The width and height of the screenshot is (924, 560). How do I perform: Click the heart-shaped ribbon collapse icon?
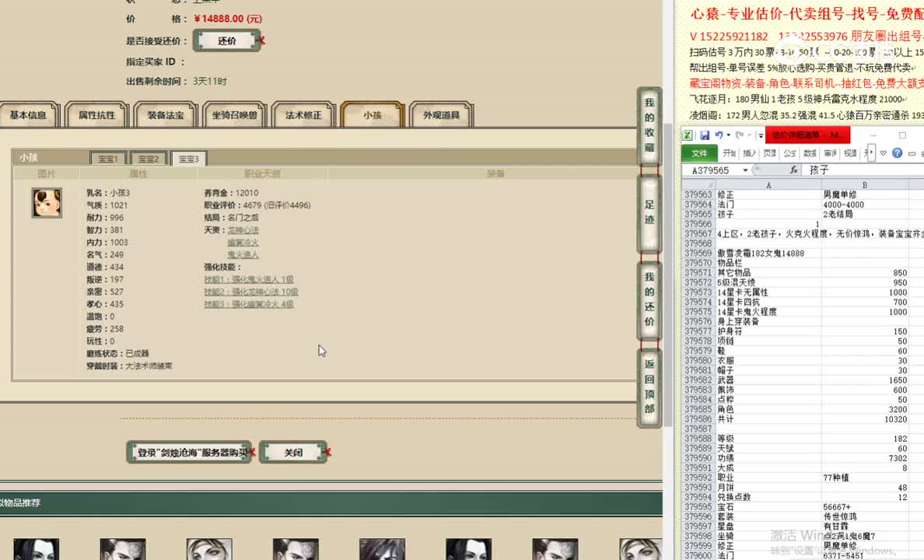point(883,153)
